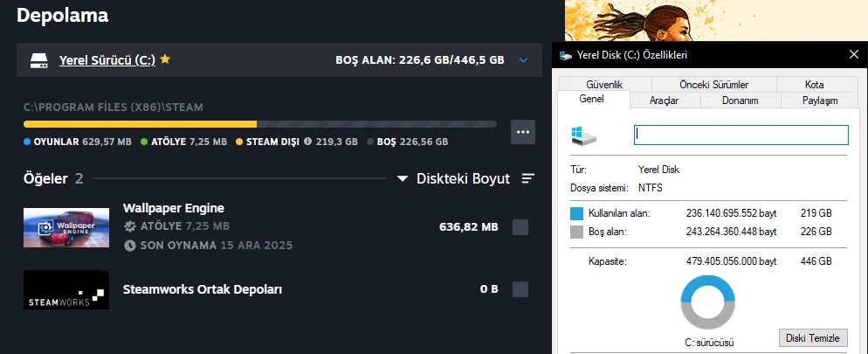Tick the Steamworks Ortak Depoları checkbox
Viewport: 868px width, 354px height.
(520, 289)
